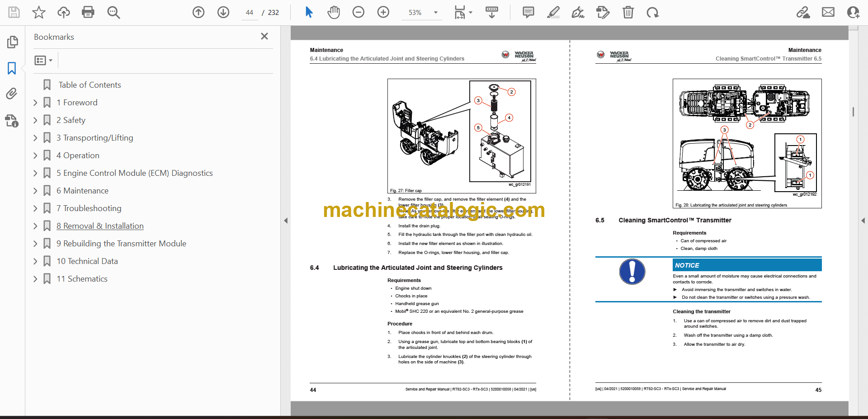
Task: Open the Attachments paperclip panel
Action: point(12,94)
